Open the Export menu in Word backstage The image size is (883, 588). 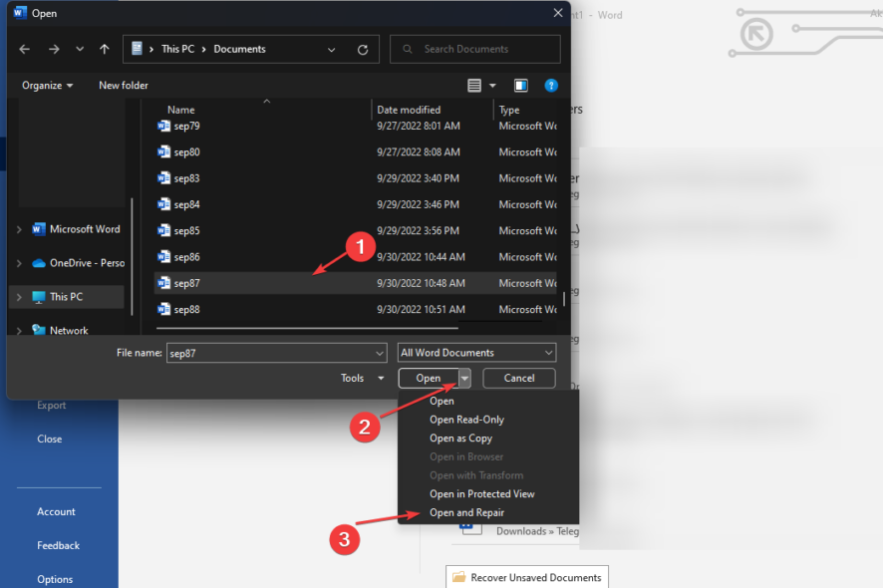51,405
